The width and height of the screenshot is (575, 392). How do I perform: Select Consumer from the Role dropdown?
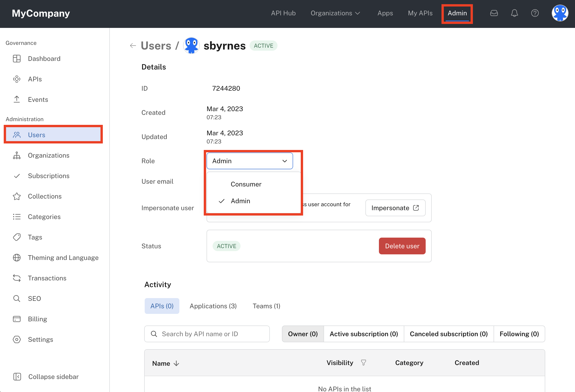coord(246,184)
